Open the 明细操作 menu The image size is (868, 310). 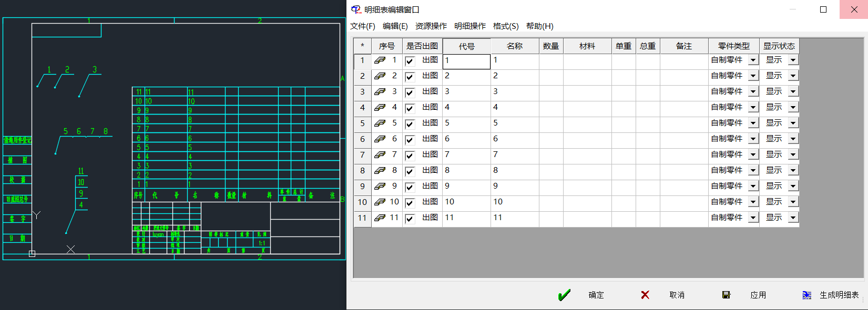(470, 26)
